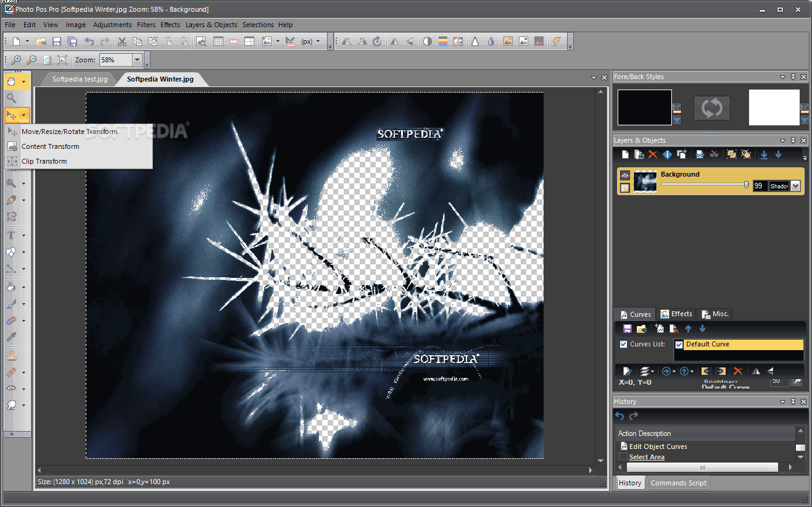Click the Background layer thumbnail

click(x=644, y=182)
